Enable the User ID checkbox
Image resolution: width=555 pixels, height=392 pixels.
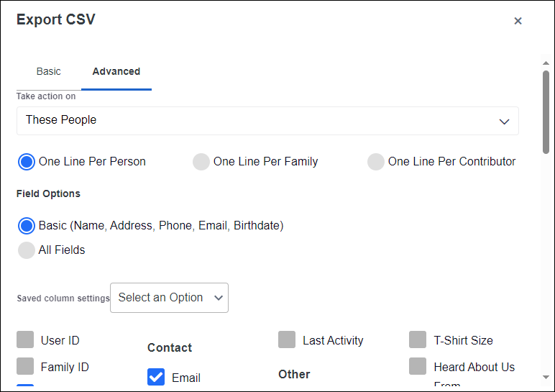25,340
